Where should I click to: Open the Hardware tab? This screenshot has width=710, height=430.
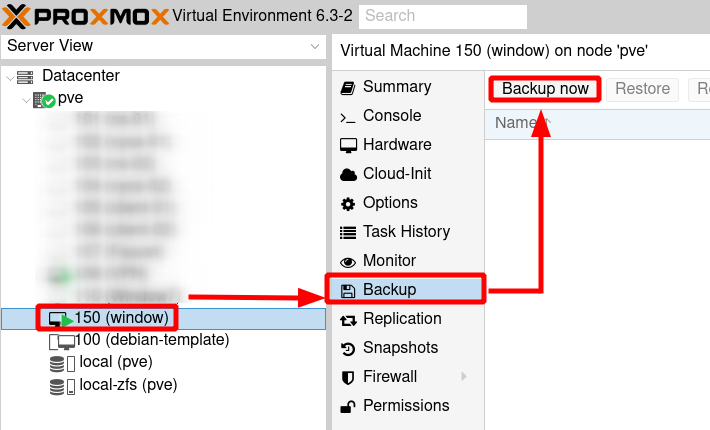coord(397,144)
